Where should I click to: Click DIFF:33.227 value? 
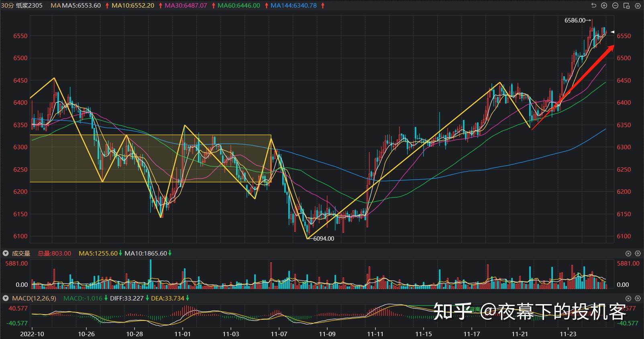click(126, 298)
